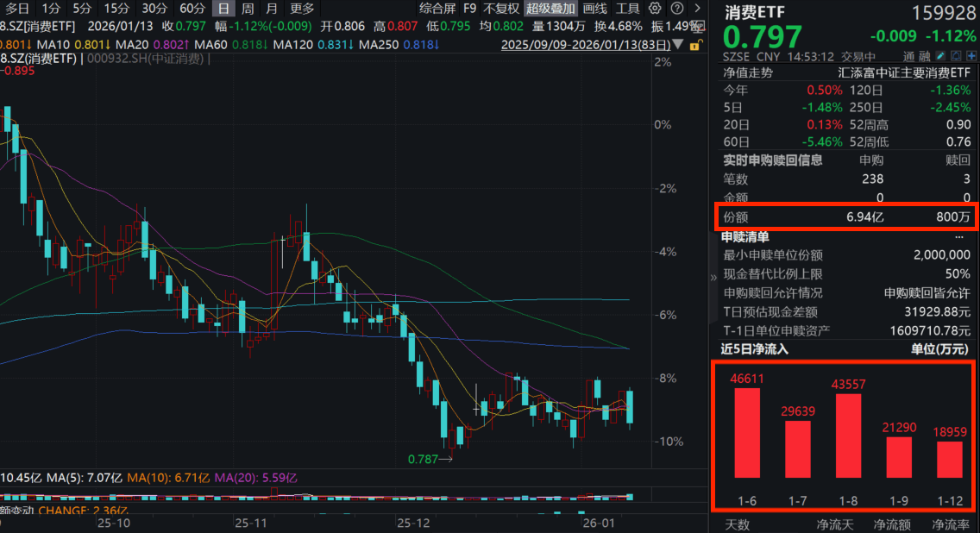980x533 pixels.
Task: Select the 画线 drawing tool
Action: (595, 8)
